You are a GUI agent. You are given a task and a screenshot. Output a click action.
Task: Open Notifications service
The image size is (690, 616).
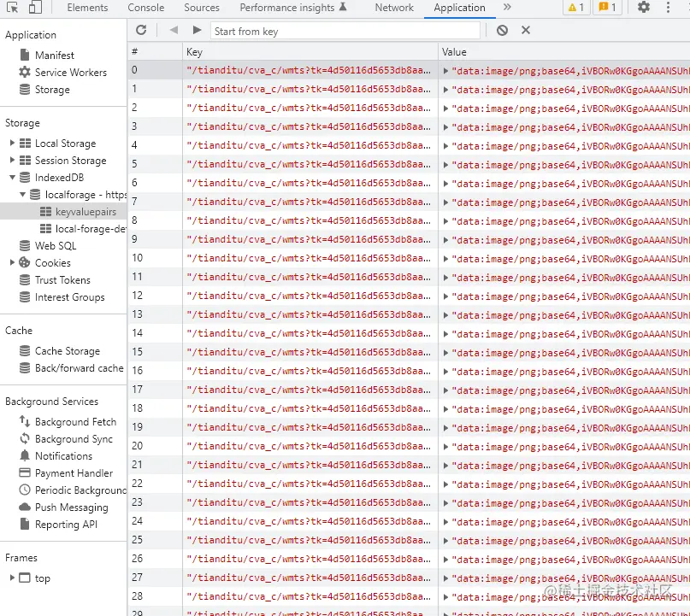click(63, 456)
